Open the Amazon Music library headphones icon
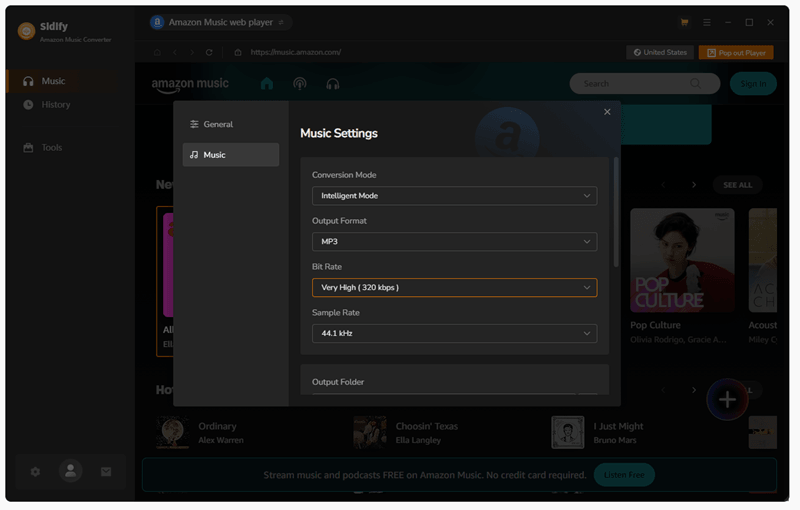 click(x=333, y=84)
